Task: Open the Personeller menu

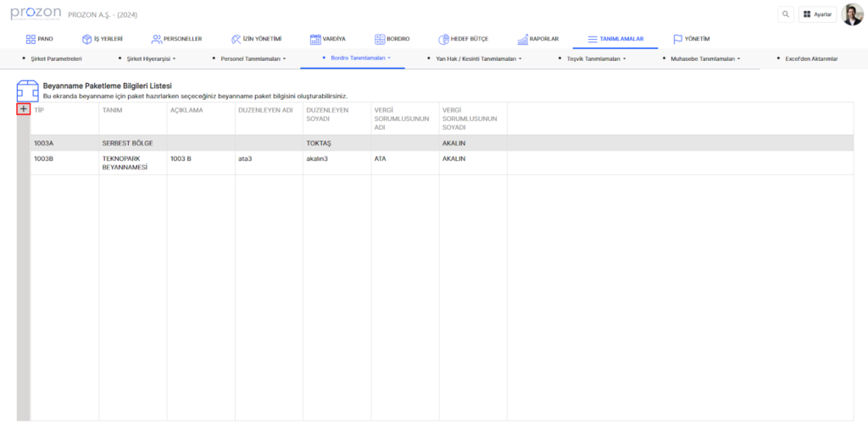Action: tap(176, 39)
